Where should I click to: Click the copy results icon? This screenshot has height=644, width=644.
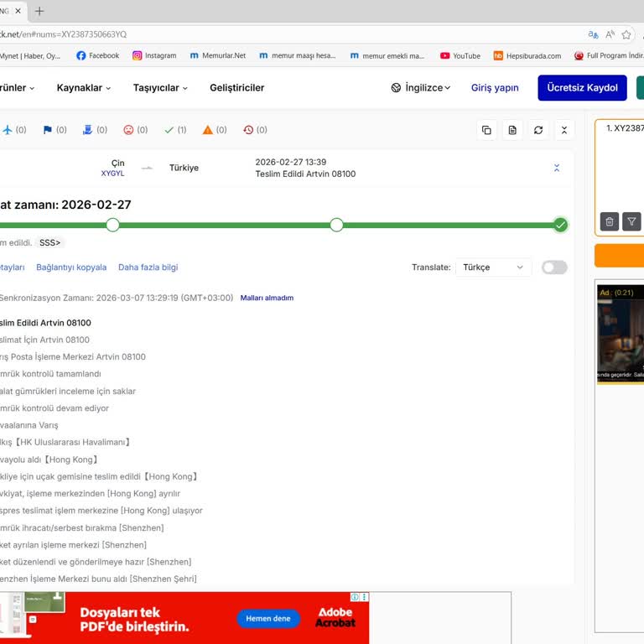point(486,130)
